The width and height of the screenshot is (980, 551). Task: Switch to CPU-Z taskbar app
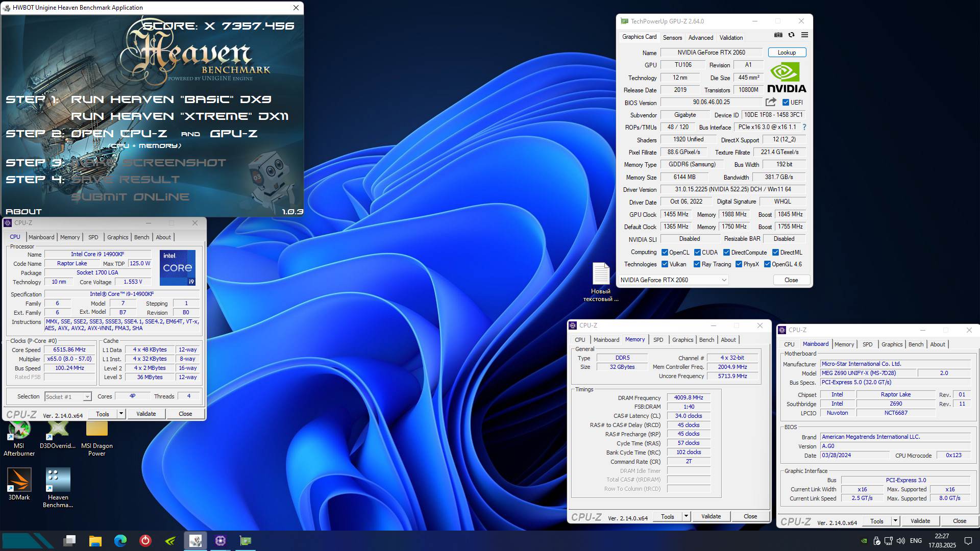click(x=220, y=541)
